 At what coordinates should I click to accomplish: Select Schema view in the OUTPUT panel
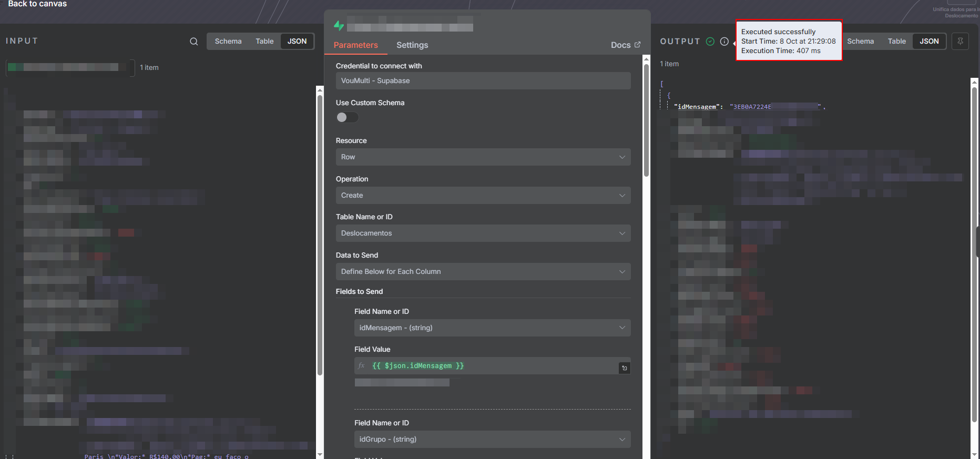tap(861, 42)
